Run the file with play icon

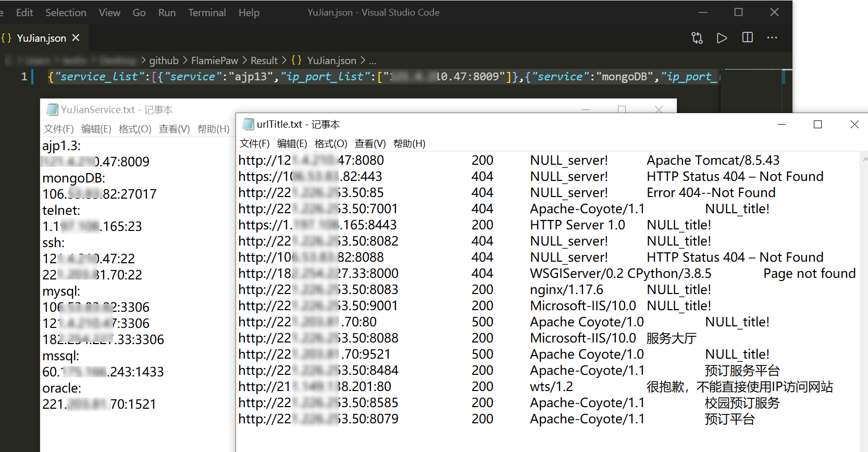pos(722,38)
